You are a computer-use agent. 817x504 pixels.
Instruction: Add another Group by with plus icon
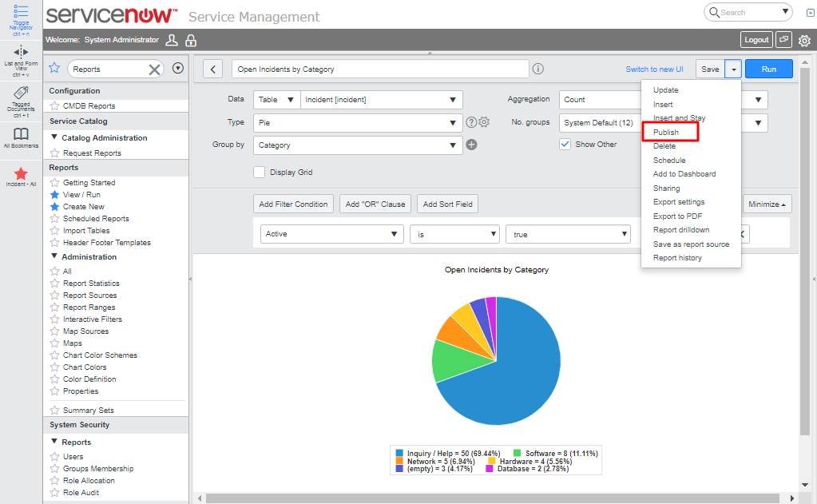point(471,145)
